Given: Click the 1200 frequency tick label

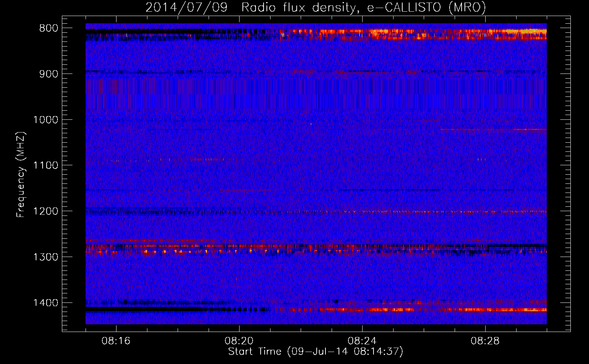Looking at the screenshot, I should click(x=46, y=211).
